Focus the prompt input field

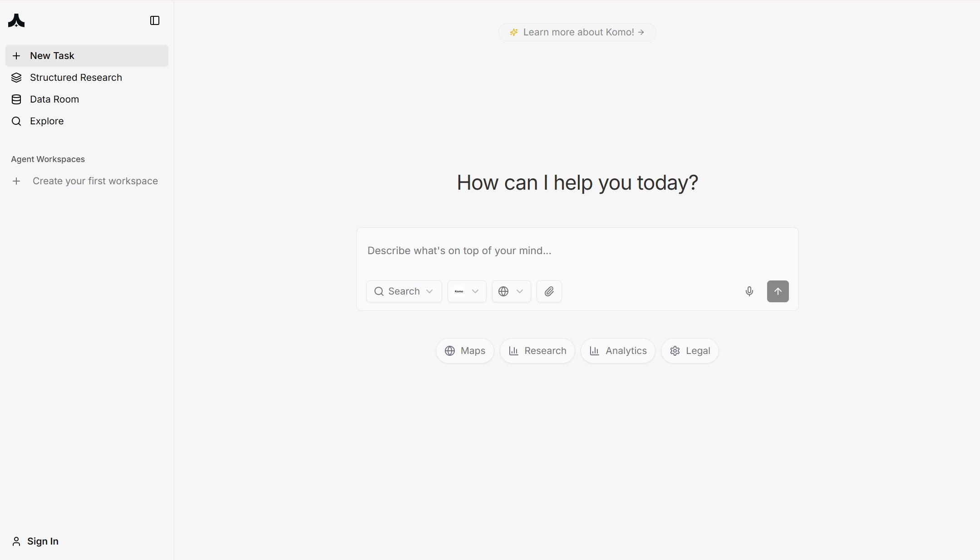[576, 251]
